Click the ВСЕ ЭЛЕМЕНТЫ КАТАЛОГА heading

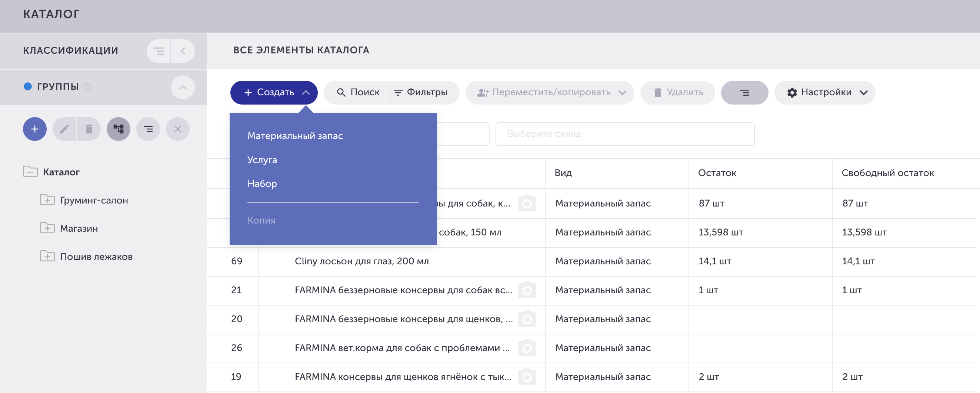301,50
